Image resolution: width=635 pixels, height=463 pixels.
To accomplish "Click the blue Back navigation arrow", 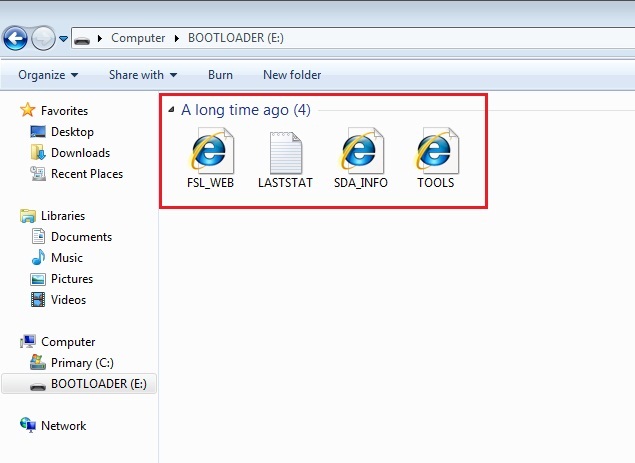I will pos(15,38).
